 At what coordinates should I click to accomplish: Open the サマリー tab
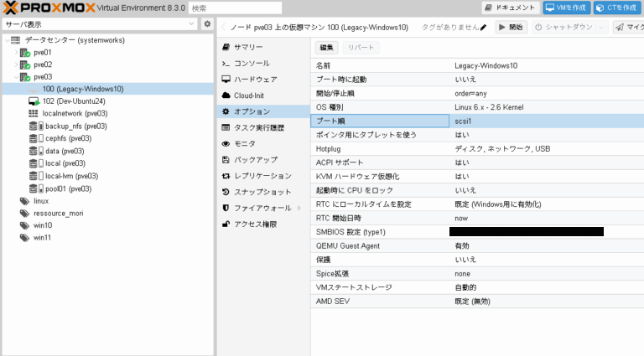click(263, 47)
